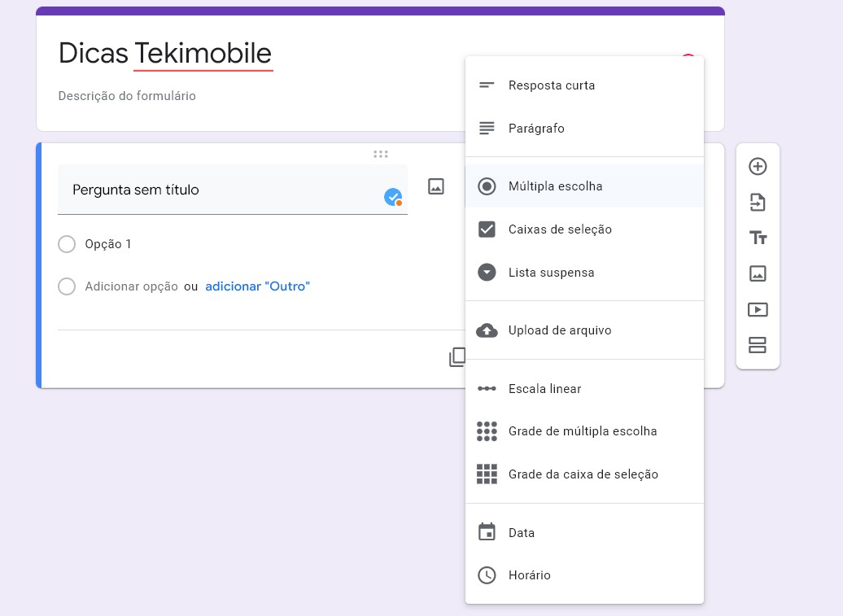Select Grade de múltipla escolha
This screenshot has width=843, height=616.
[584, 431]
